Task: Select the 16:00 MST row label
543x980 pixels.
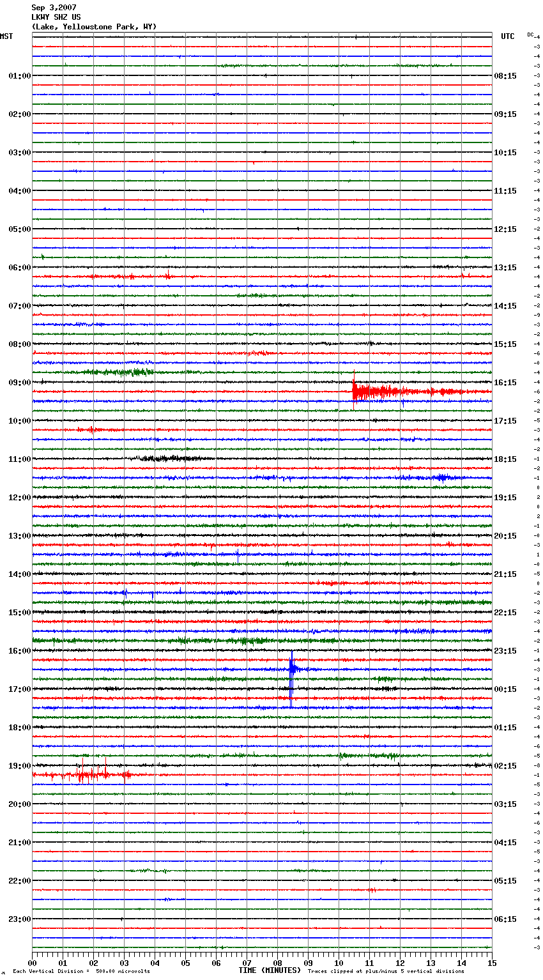Action: click(x=20, y=651)
